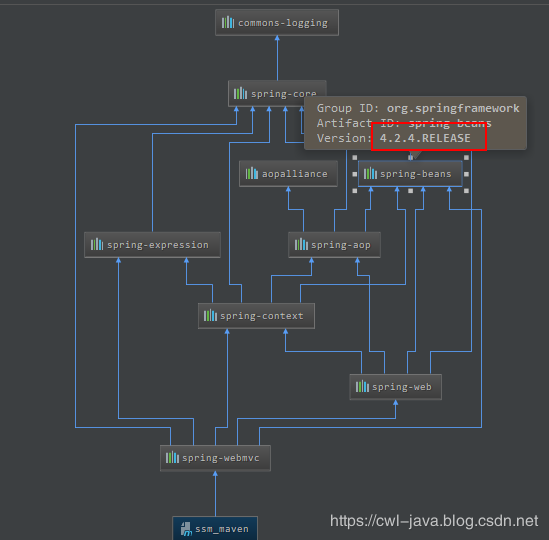The image size is (549, 540).
Task: Click the 4.2.4.RELEASE version text in tooltip
Action: click(x=425, y=138)
